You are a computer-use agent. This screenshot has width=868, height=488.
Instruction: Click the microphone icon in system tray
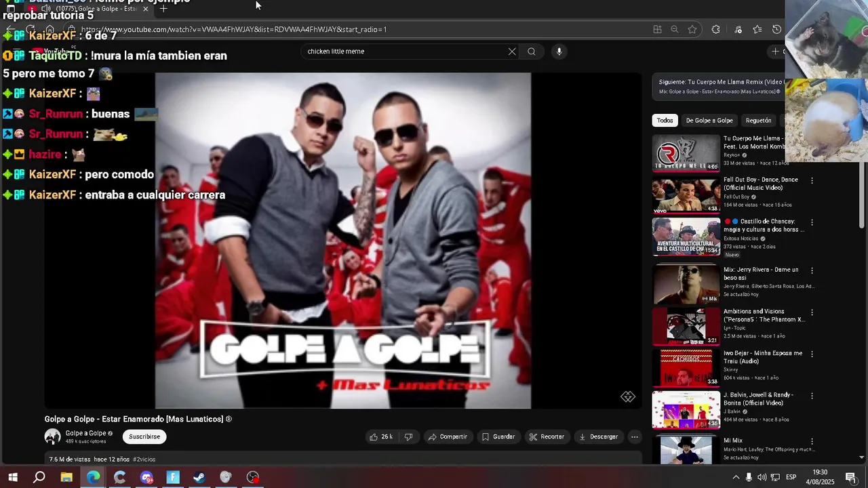[749, 477]
